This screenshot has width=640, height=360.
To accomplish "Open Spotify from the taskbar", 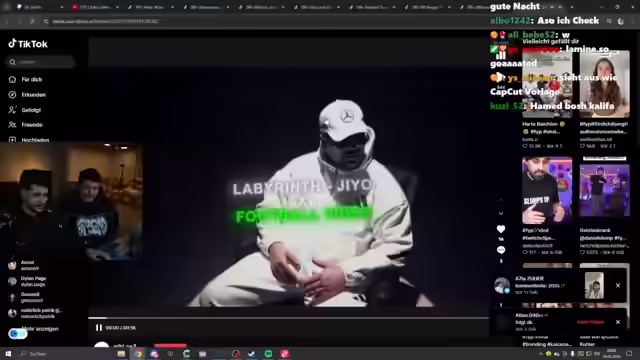I will click(x=268, y=354).
